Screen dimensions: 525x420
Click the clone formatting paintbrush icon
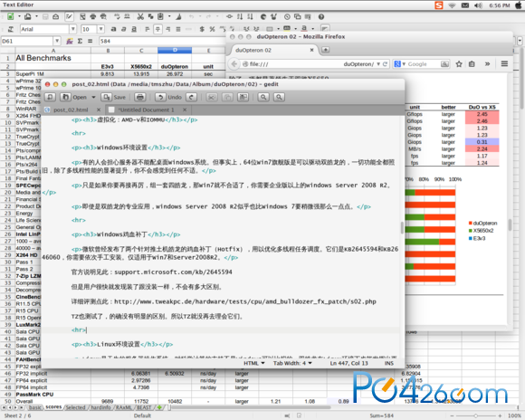click(x=179, y=16)
